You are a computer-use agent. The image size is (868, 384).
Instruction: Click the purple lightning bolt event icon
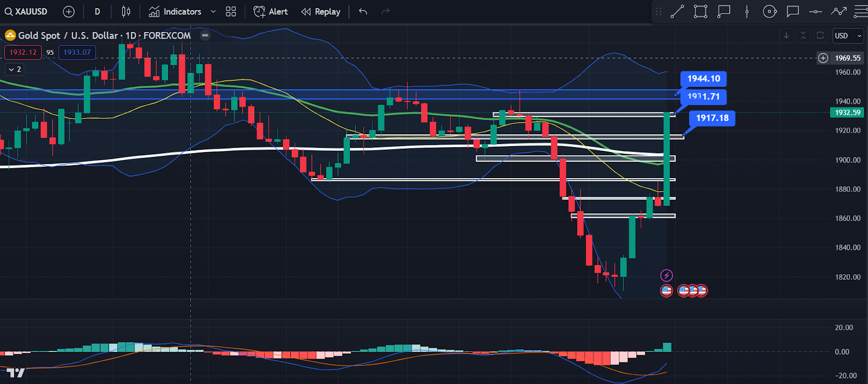666,275
